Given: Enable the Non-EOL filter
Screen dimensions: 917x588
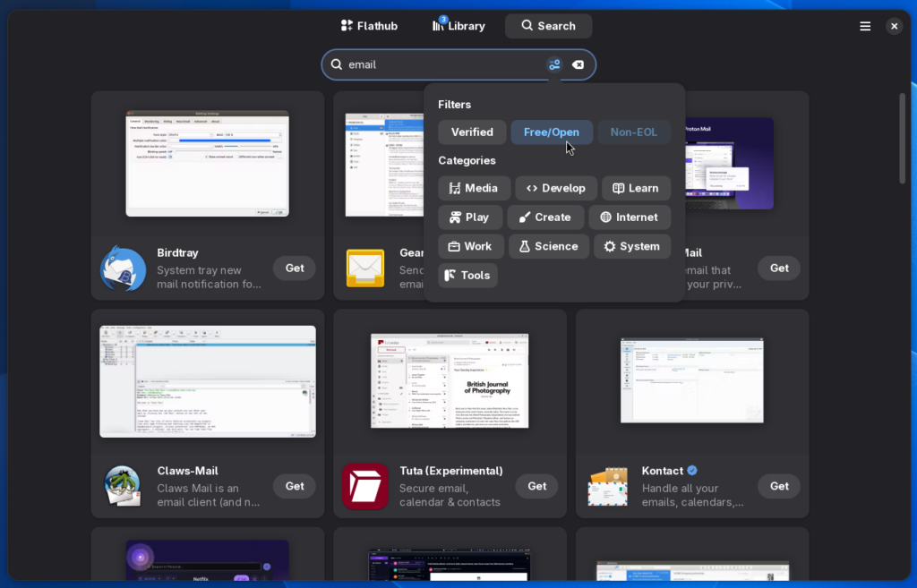Looking at the screenshot, I should point(634,132).
